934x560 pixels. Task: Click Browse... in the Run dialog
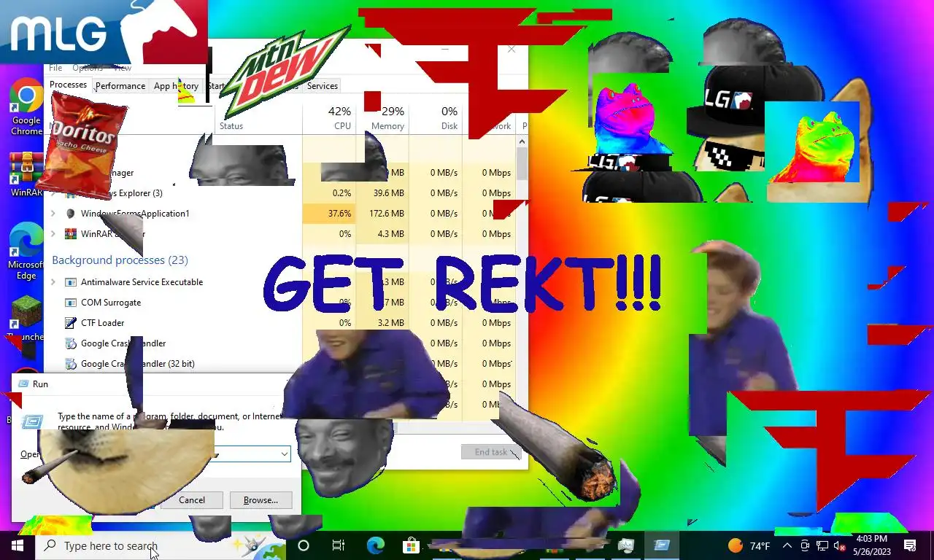260,500
